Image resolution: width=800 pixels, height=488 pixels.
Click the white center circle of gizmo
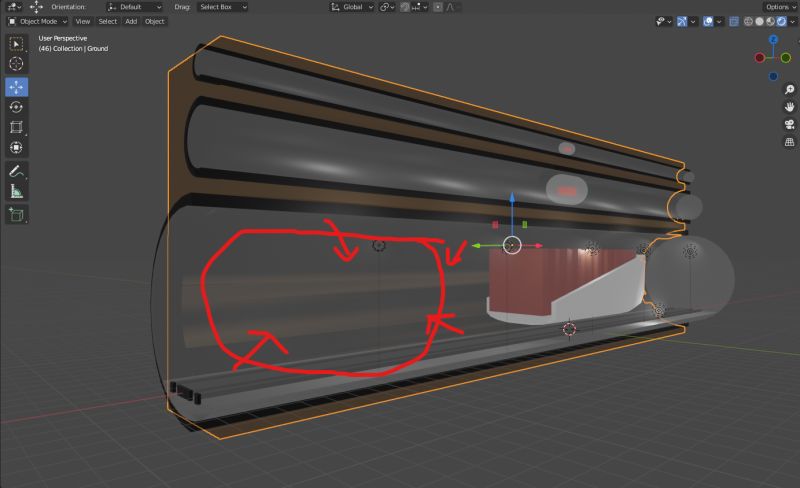tap(512, 245)
